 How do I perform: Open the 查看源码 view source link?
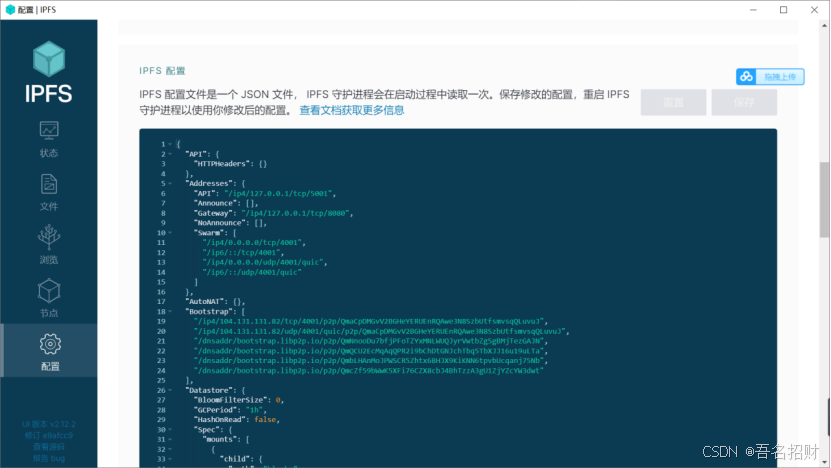(49, 447)
